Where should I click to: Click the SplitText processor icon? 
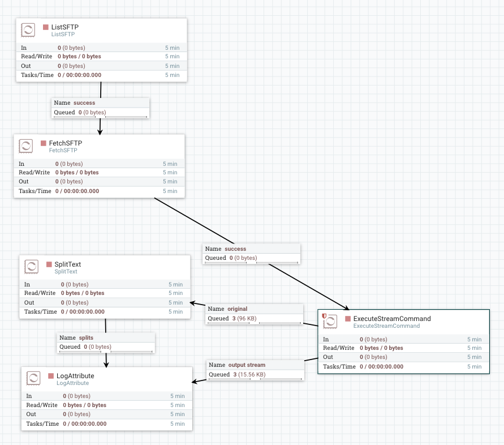click(x=31, y=267)
